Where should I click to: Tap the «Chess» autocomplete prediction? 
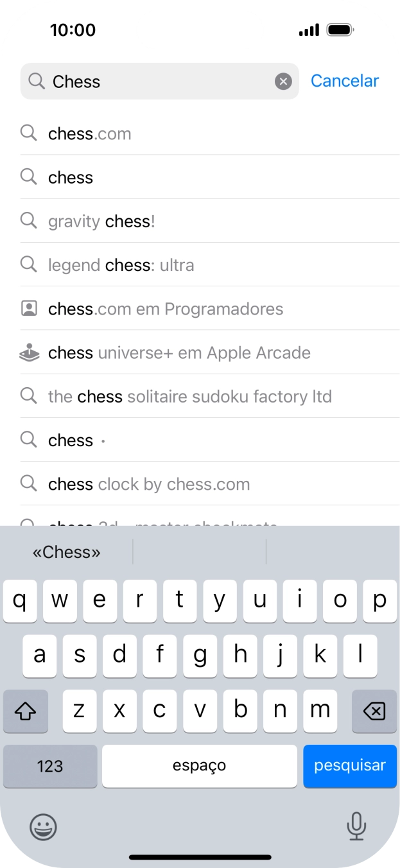(x=67, y=552)
